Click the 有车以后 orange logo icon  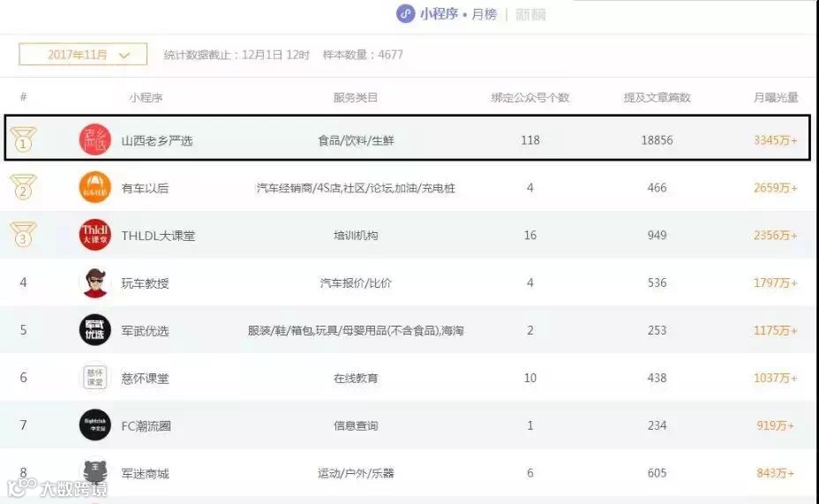pyautogui.click(x=95, y=187)
